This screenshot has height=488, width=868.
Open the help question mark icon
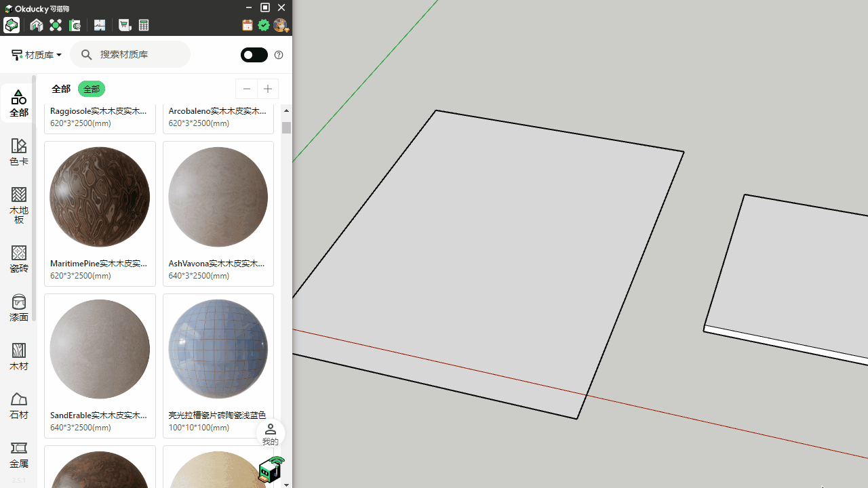point(279,55)
